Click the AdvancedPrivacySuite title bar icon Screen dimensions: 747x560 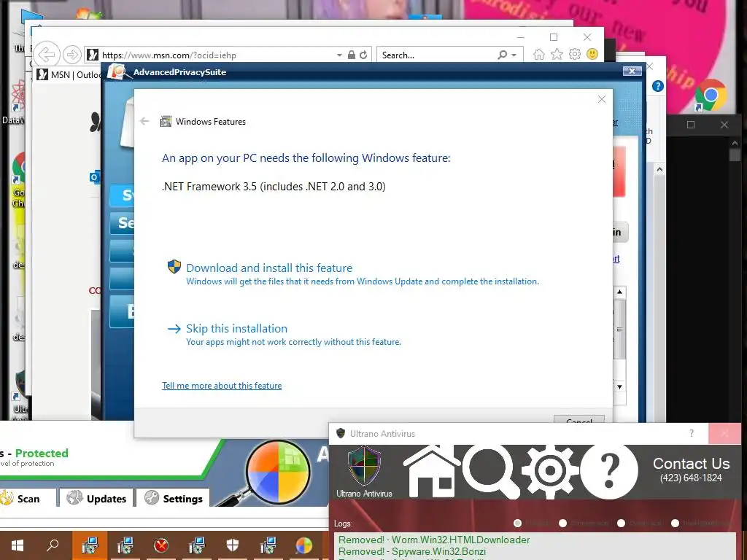tap(117, 71)
